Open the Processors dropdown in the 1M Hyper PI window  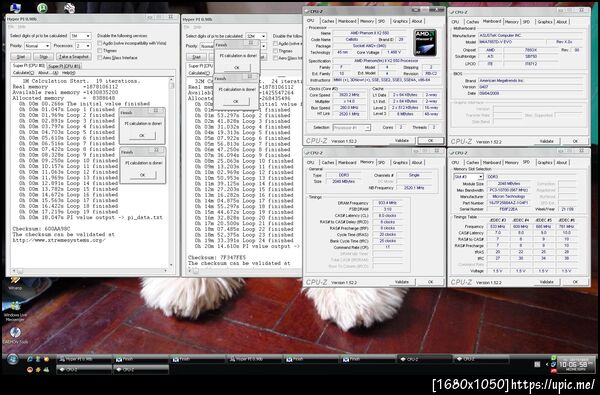click(83, 46)
